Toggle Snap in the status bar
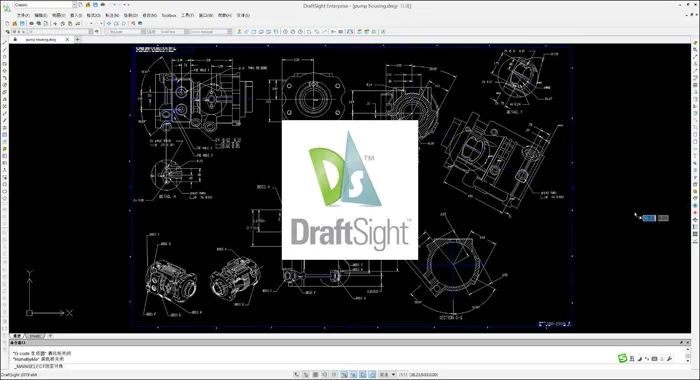Screen dimensions: 700x380 pos(297,375)
